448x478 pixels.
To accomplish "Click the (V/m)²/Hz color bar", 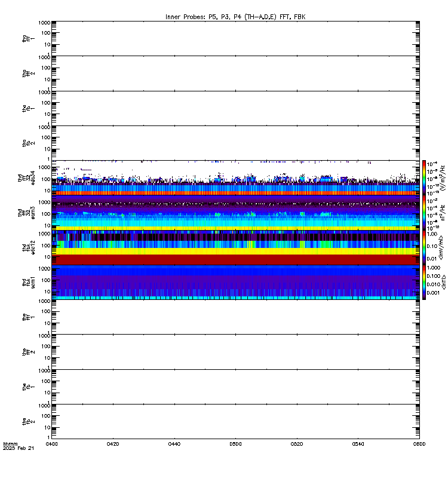I will [x=424, y=177].
